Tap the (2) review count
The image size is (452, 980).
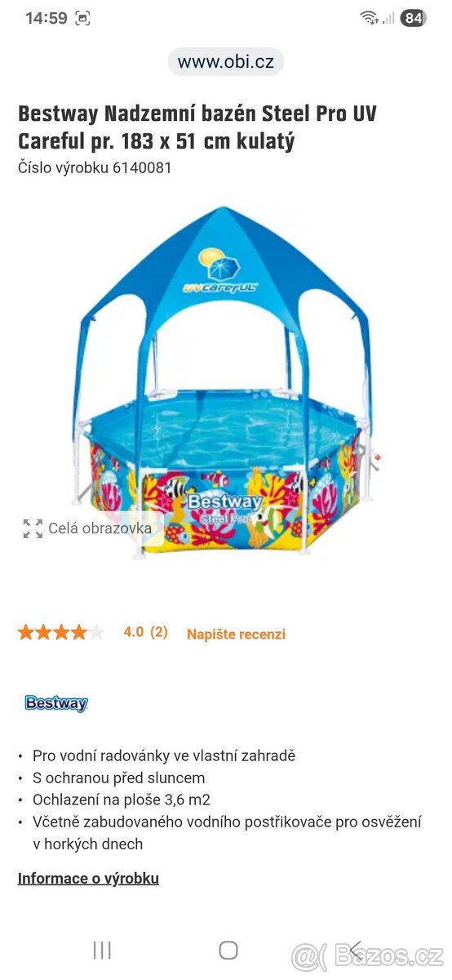tap(159, 631)
